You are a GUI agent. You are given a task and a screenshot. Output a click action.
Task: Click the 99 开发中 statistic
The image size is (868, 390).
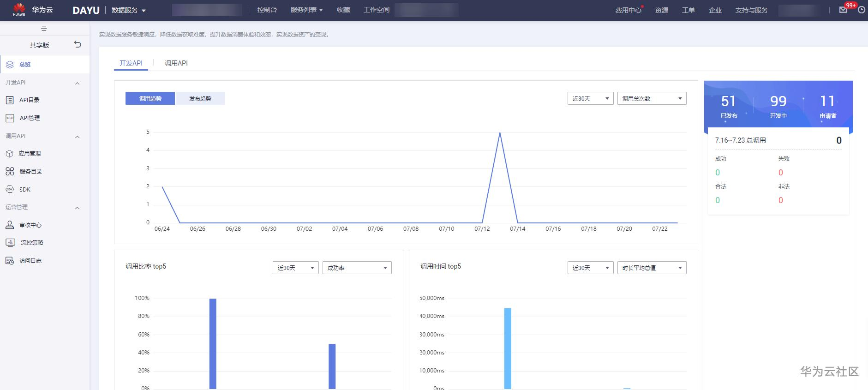[x=778, y=107]
